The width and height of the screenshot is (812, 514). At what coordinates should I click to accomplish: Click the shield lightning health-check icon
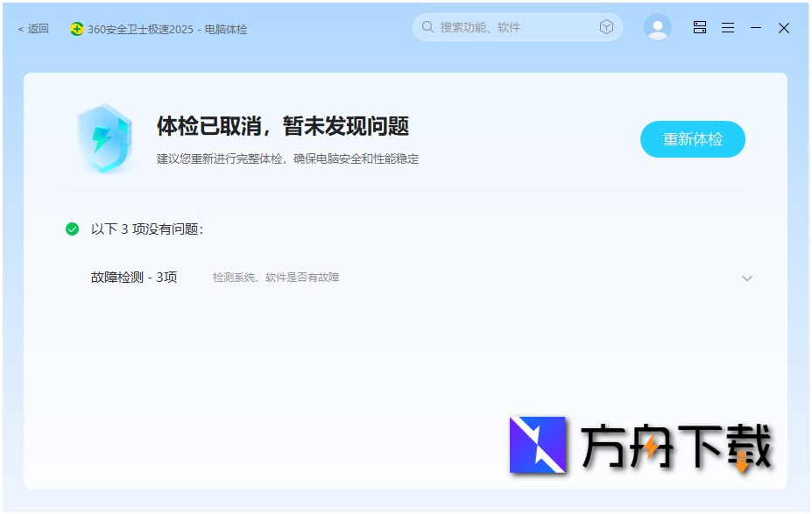point(106,138)
